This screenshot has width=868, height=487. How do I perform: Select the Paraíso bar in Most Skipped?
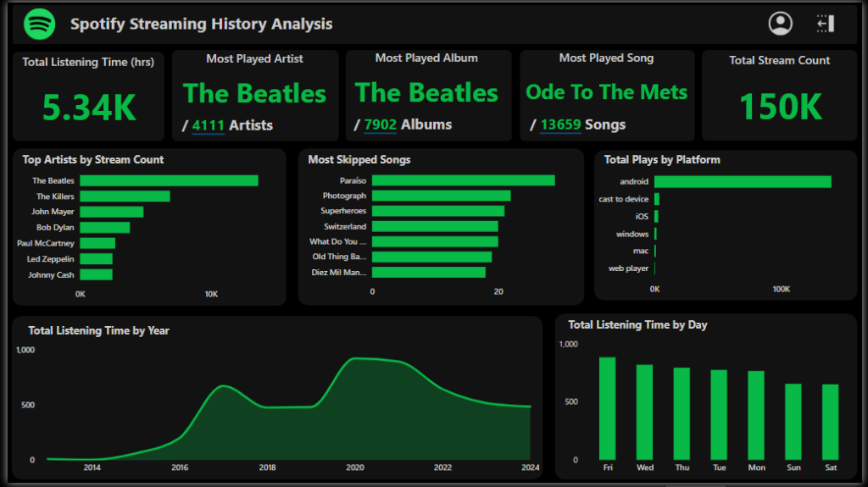(x=464, y=180)
